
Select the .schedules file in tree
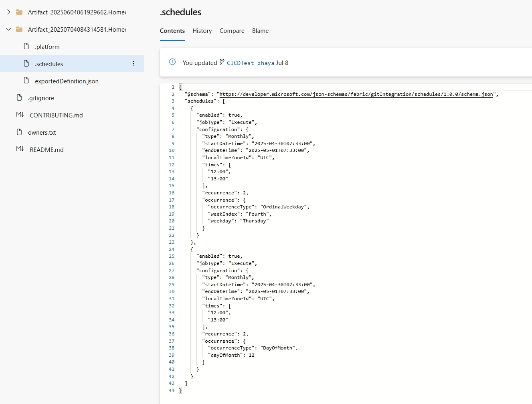[x=49, y=64]
